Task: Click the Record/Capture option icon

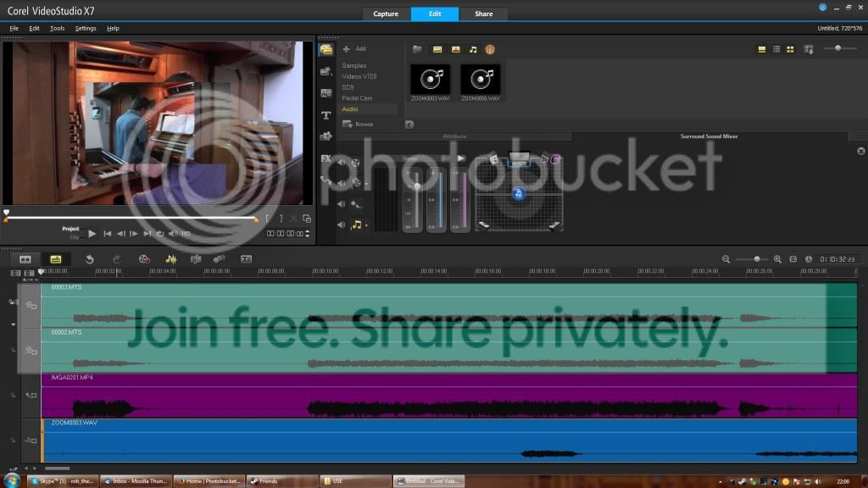Action: 144,259
